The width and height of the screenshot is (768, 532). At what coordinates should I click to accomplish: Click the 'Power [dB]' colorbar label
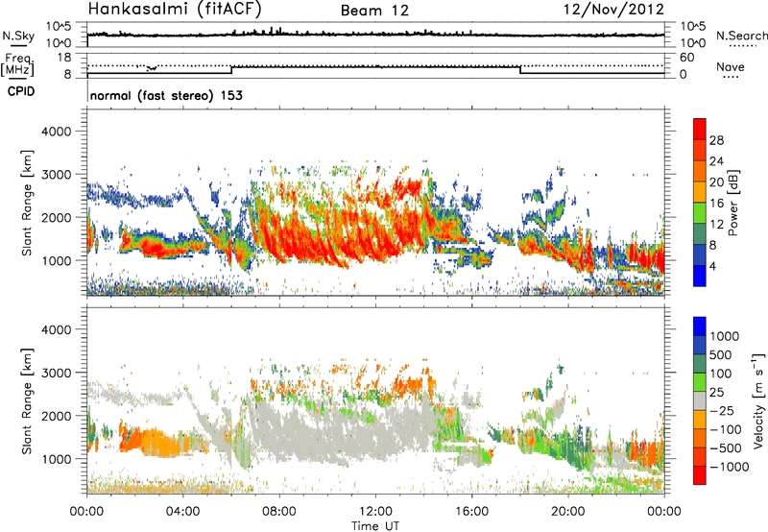tap(733, 203)
